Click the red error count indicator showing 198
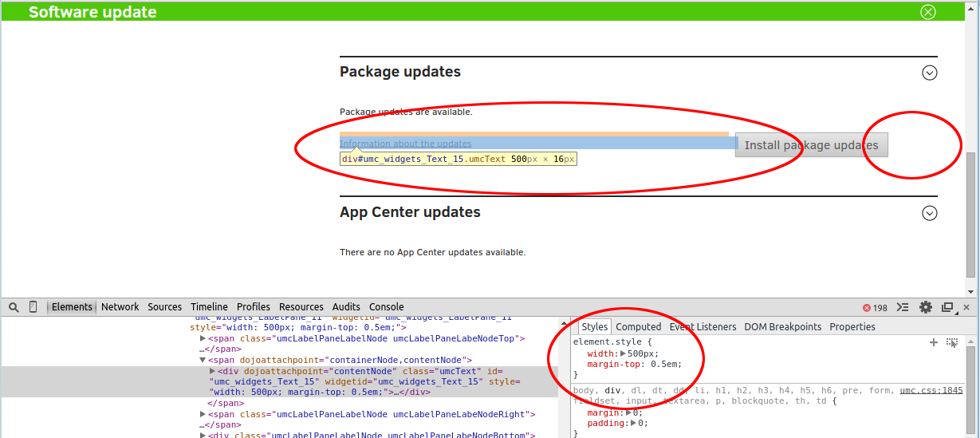The image size is (980, 438). coord(875,307)
